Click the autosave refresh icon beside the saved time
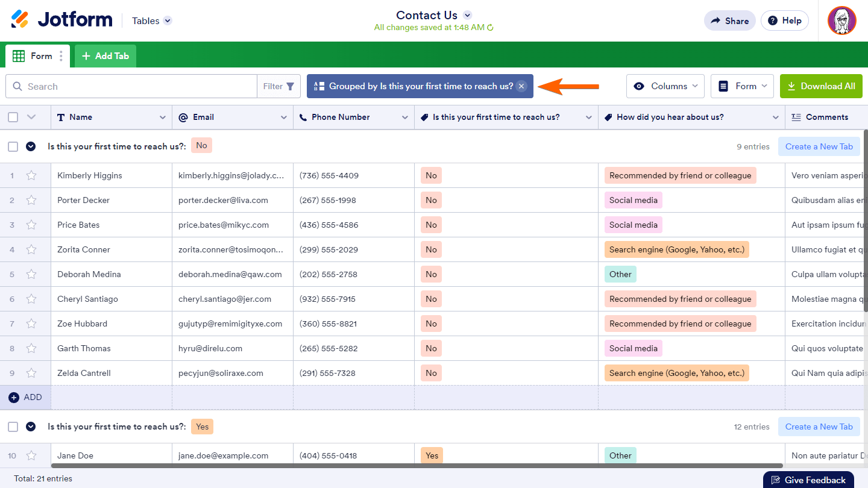 pos(490,28)
